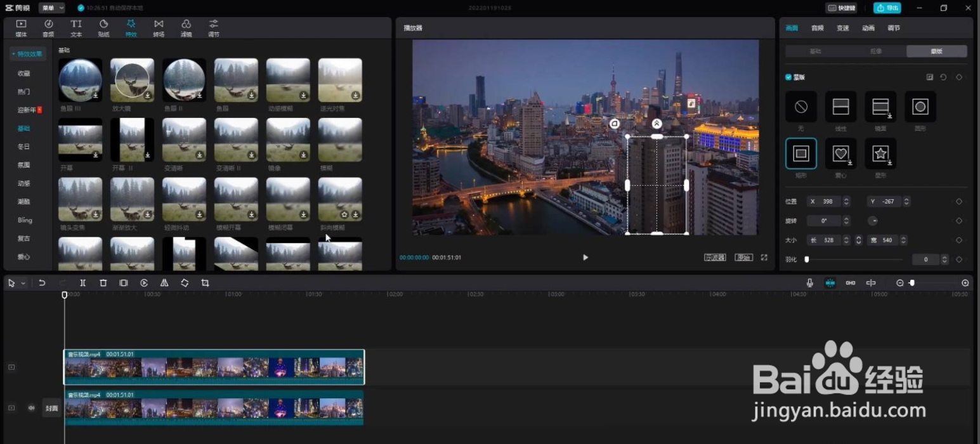Open the 媒体 (Media) panel
The image size is (980, 444).
tap(21, 28)
